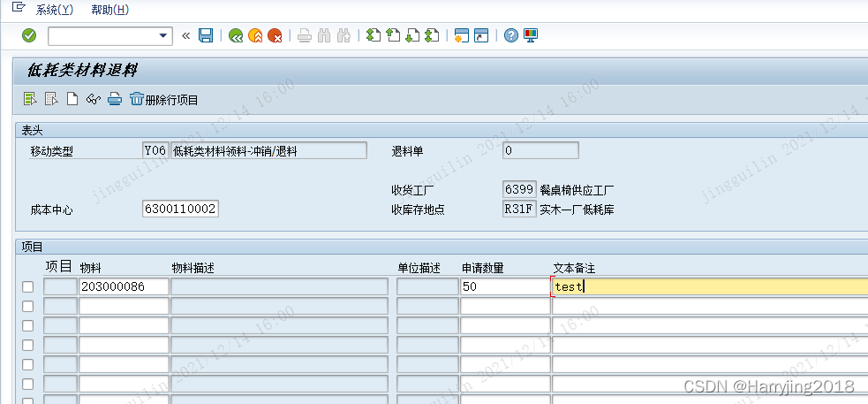Viewport: 868px width, 404px height.
Task: Click the 物料 column header
Action: pyautogui.click(x=91, y=268)
